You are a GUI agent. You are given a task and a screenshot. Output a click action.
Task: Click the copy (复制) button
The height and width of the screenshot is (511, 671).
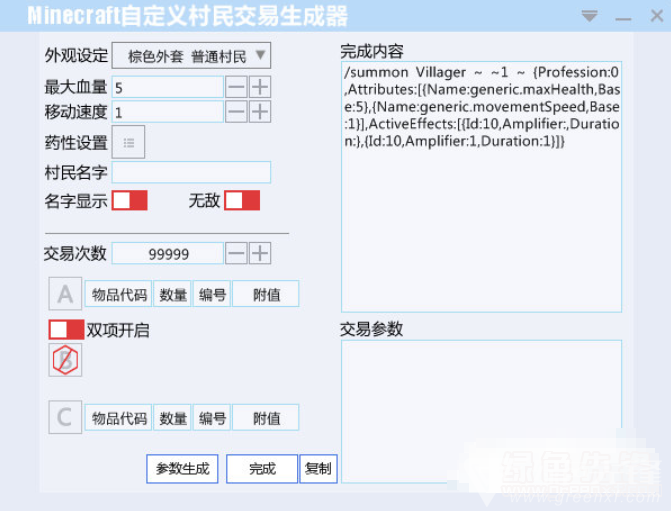point(318,469)
